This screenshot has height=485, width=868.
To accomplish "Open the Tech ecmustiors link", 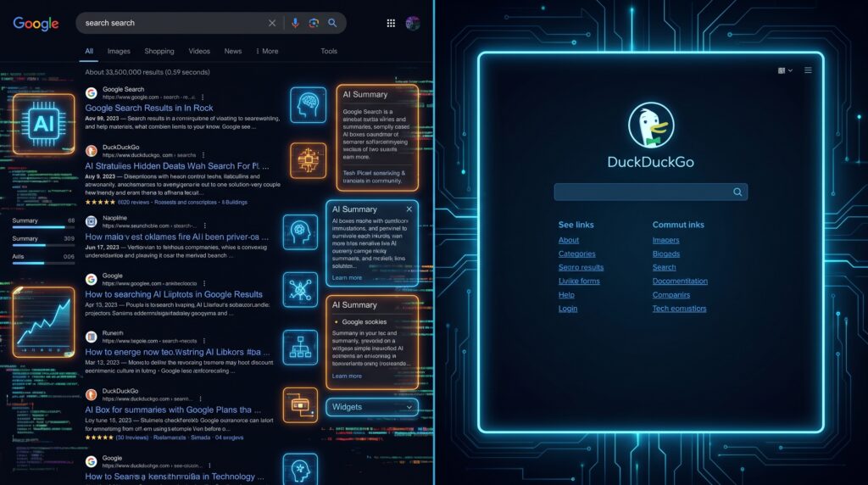I will point(679,309).
